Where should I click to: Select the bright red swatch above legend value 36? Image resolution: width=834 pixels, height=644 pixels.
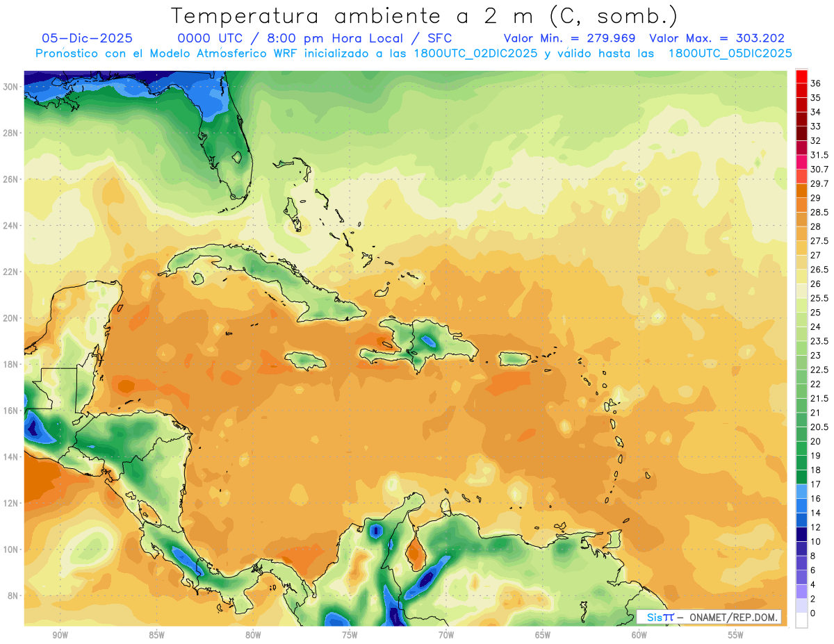pos(801,76)
